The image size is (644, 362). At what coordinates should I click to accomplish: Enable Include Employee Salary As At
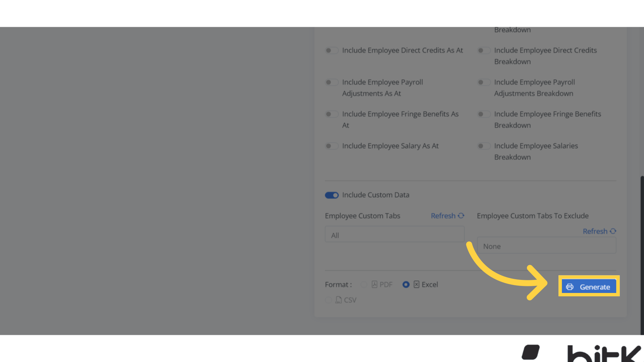coord(332,146)
